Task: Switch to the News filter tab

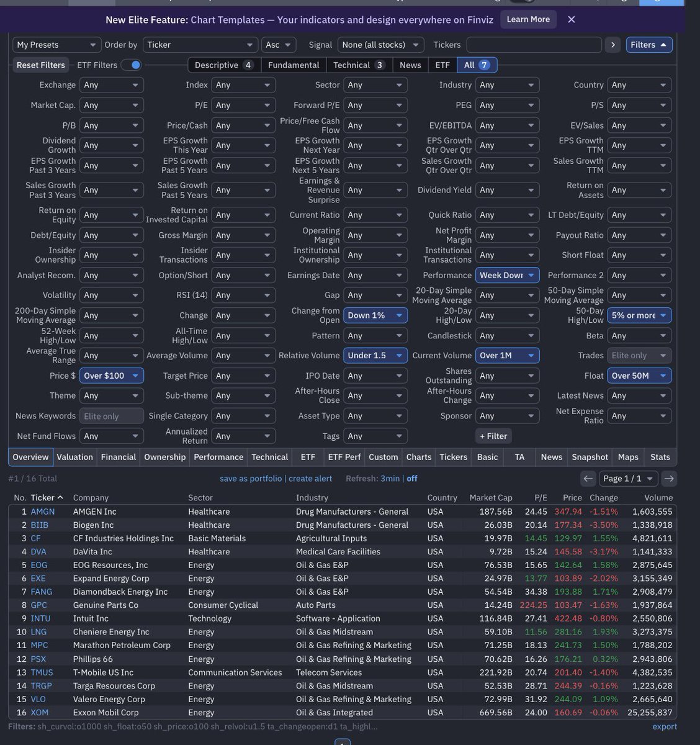Action: coord(410,65)
